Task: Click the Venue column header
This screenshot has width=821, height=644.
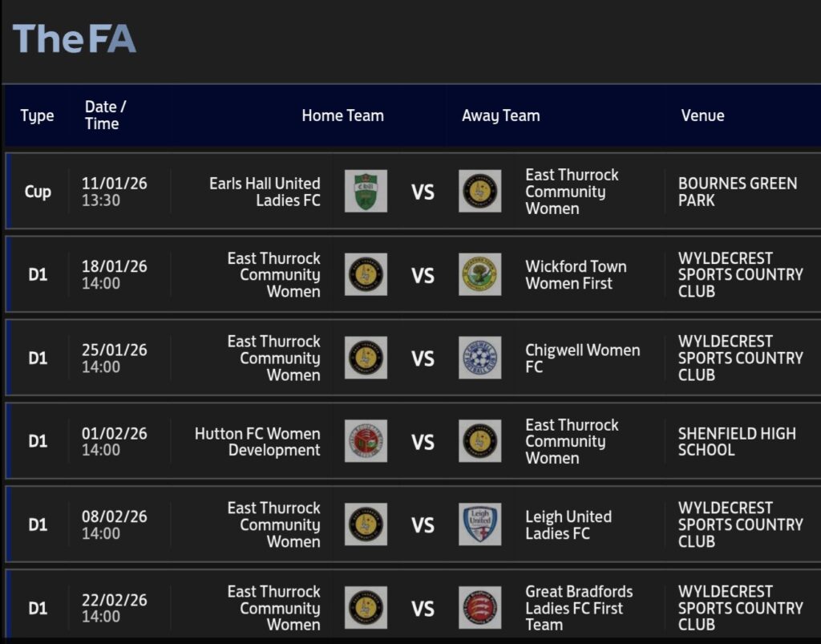Action: [x=702, y=115]
